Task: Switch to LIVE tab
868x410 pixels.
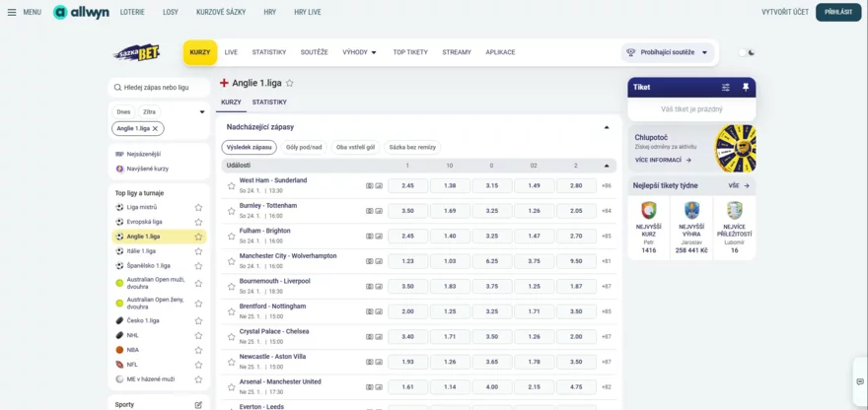Action: 231,52
